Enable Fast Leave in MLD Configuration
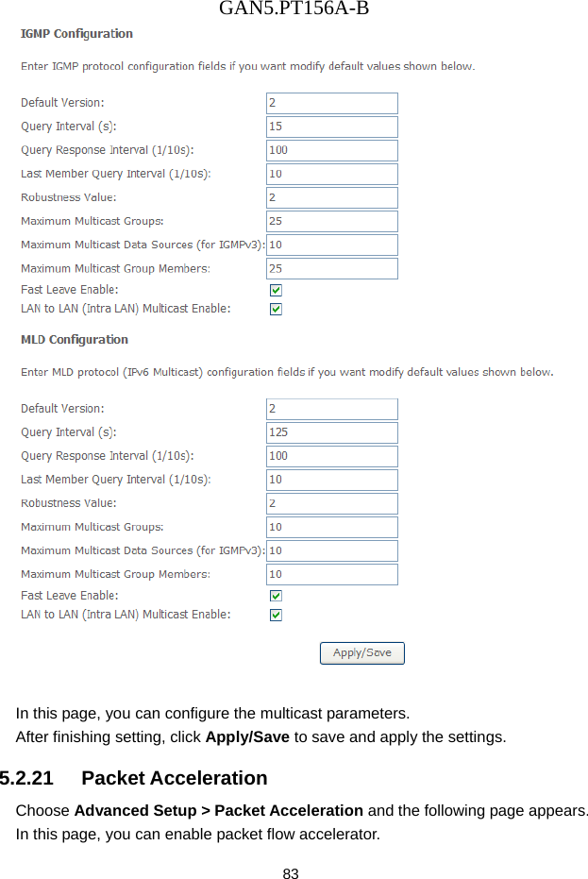588x879 pixels. (x=276, y=595)
